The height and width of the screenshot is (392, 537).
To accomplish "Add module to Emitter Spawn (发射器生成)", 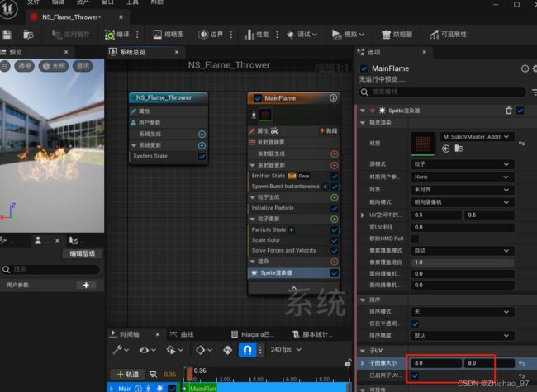I will pos(335,154).
